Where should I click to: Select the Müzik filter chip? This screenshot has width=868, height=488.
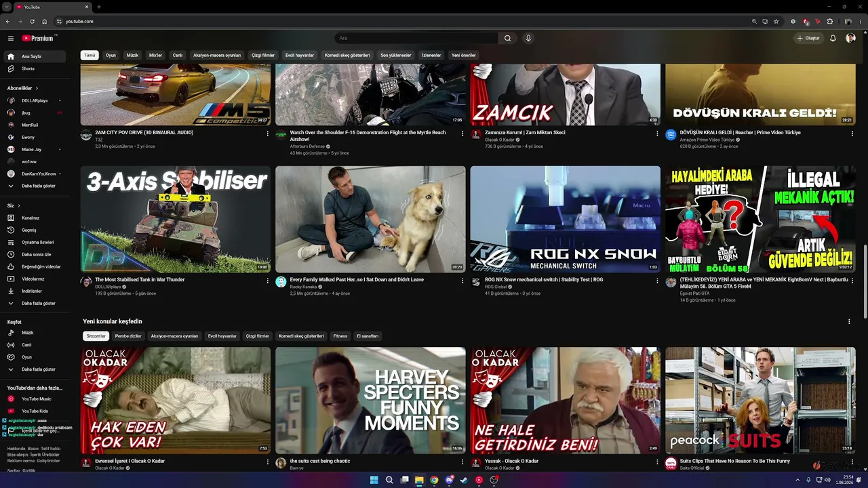(x=132, y=56)
